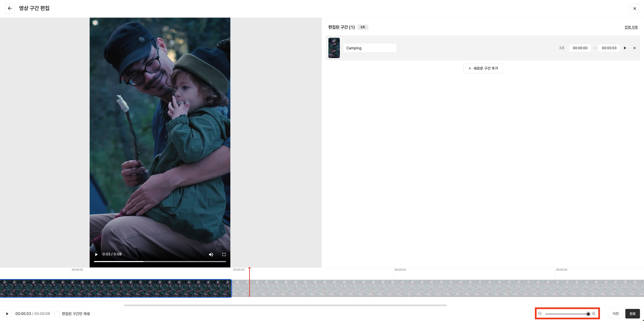Edit the 00:00:03 end time field
This screenshot has width=644, height=321.
609,48
